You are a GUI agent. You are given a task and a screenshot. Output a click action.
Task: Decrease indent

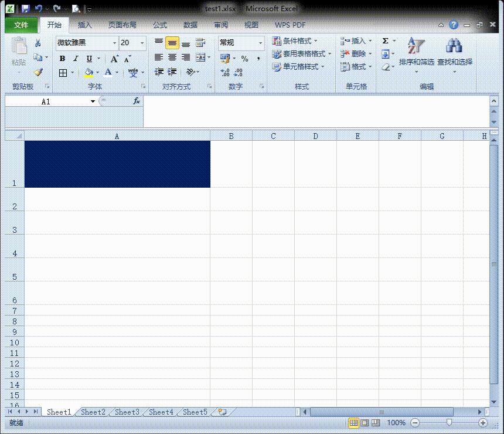click(x=159, y=72)
